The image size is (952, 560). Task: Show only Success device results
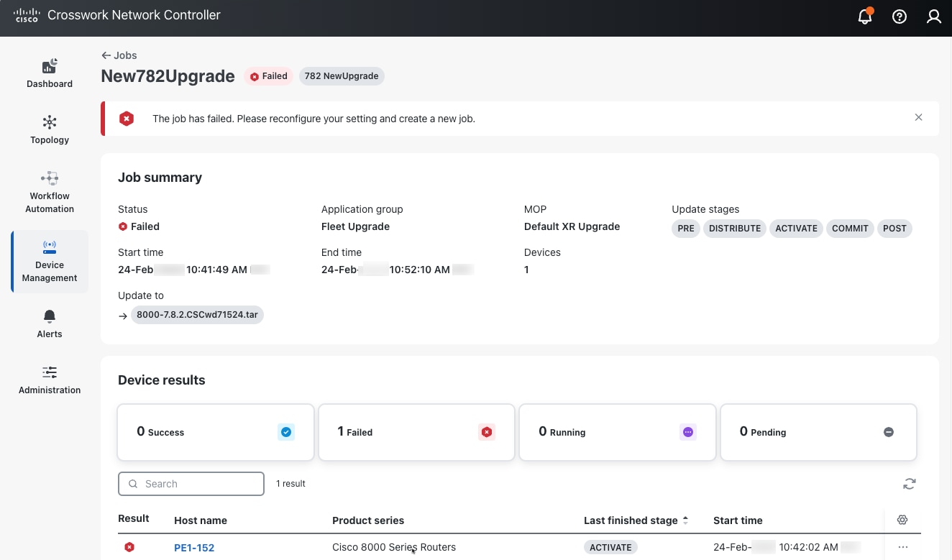[215, 431]
